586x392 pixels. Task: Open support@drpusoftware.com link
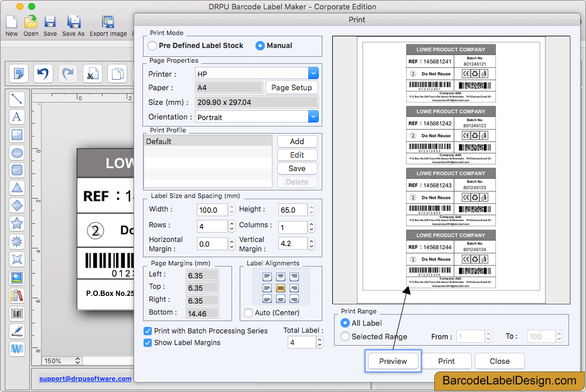click(85, 379)
